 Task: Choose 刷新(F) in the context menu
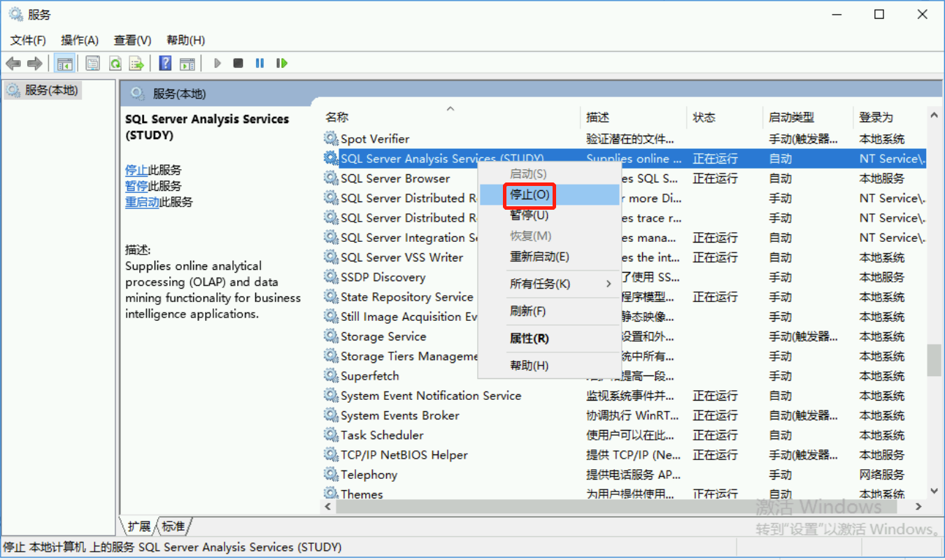(549, 311)
